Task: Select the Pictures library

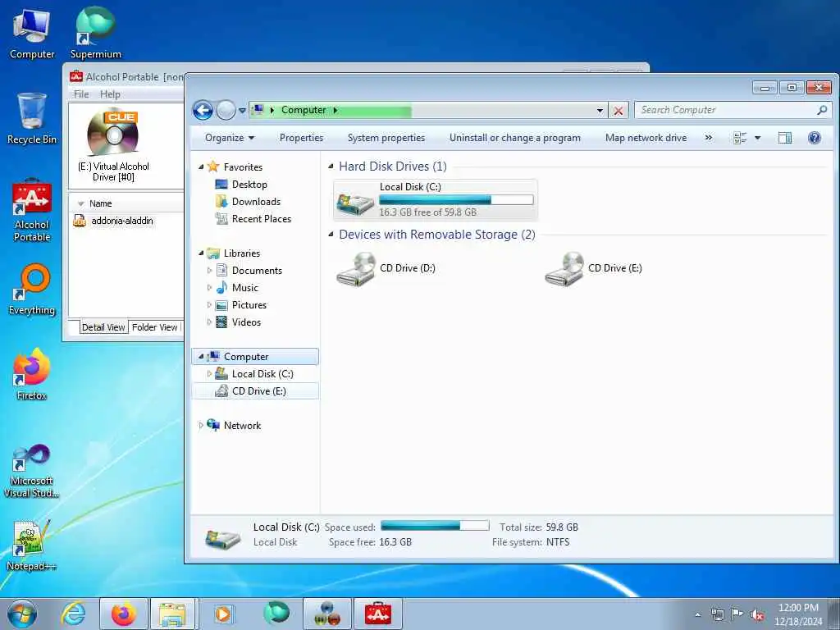Action: [249, 305]
